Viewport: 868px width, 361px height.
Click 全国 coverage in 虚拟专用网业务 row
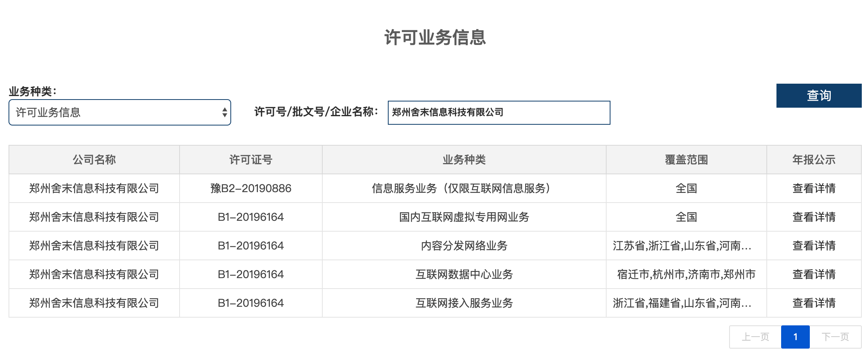point(686,217)
